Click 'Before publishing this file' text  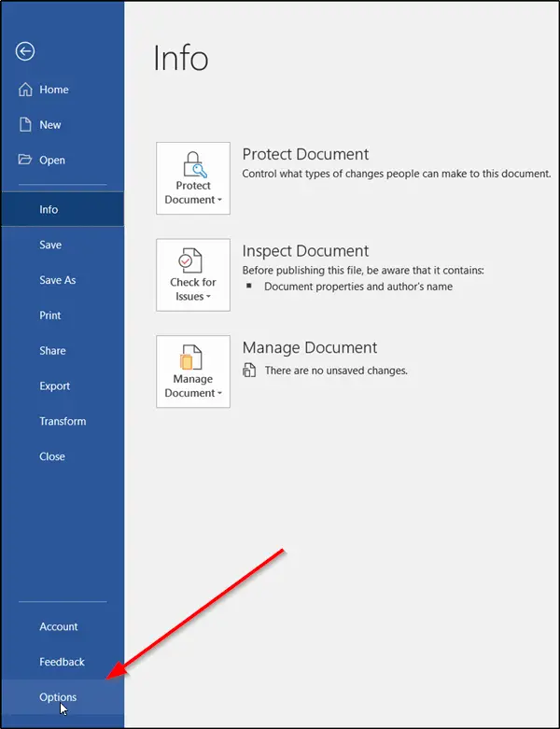pos(363,270)
